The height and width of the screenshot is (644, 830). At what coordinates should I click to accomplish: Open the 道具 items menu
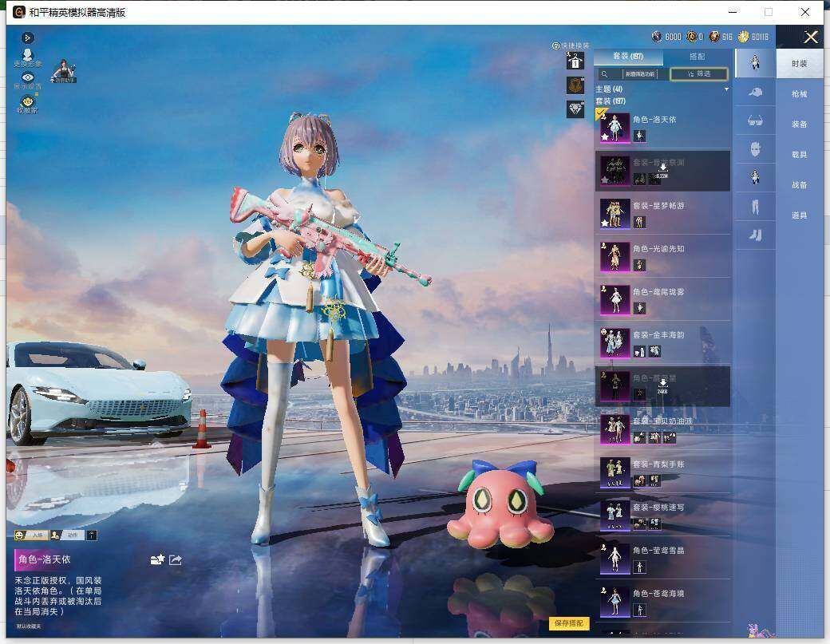coord(800,215)
